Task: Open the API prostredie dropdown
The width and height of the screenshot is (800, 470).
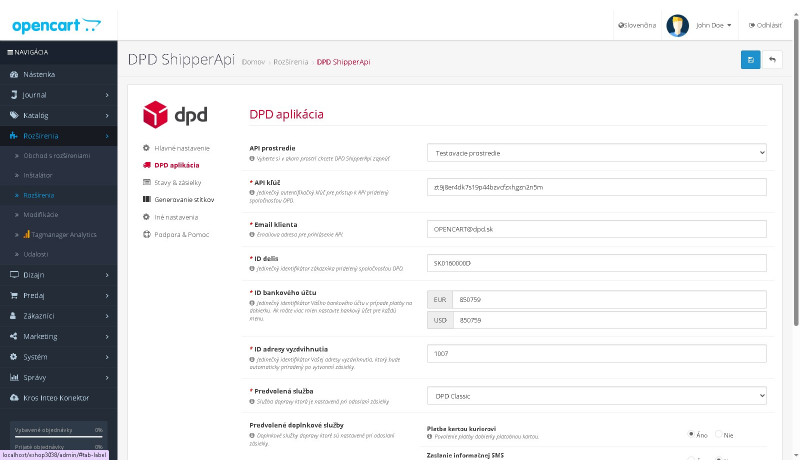Action: [x=596, y=153]
